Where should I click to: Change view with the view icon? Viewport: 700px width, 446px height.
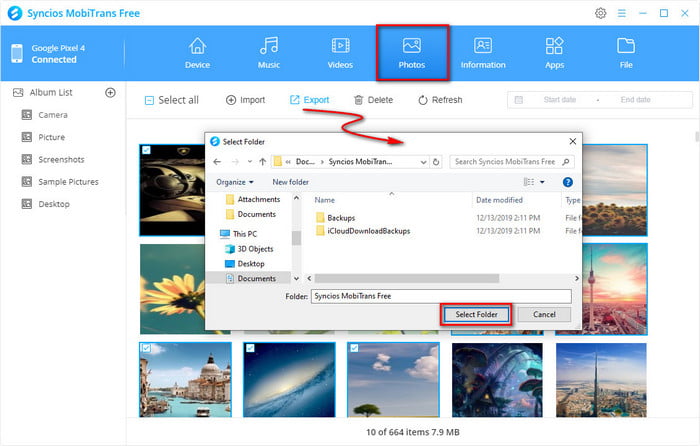529,182
